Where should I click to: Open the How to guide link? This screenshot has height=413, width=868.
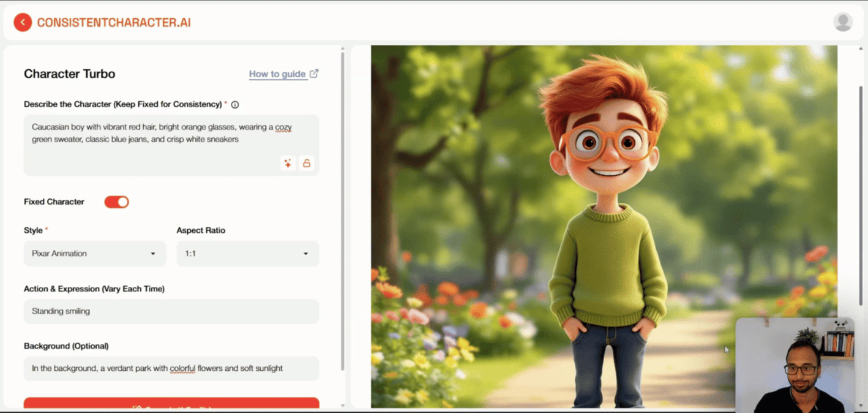click(x=277, y=73)
